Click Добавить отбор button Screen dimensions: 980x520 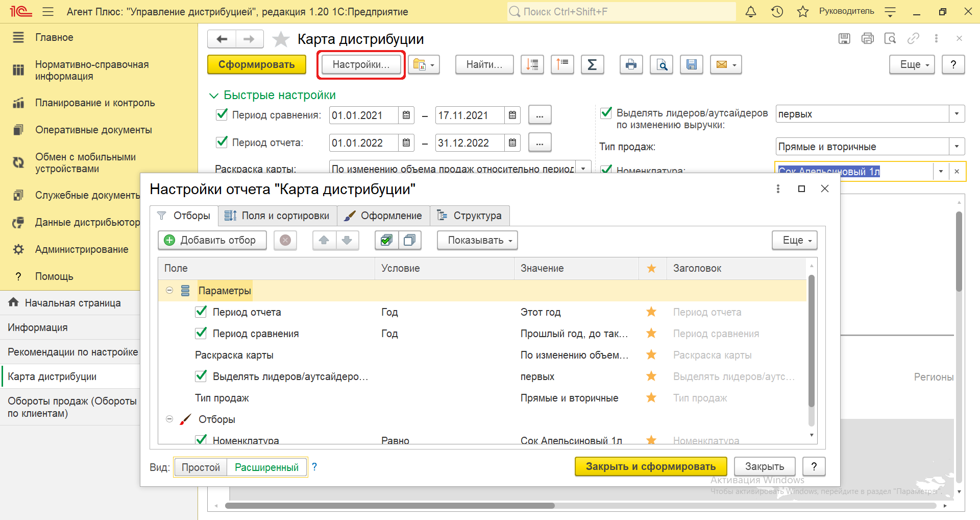pyautogui.click(x=212, y=240)
